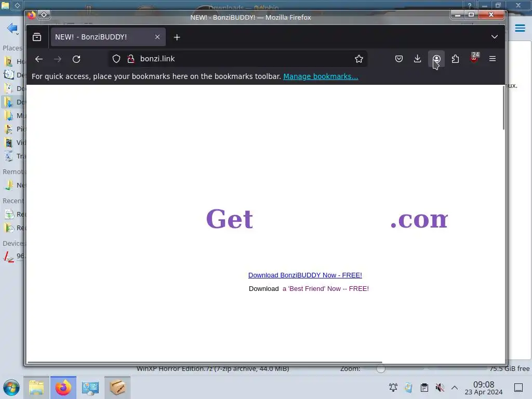Viewport: 532px width, 399px height.
Task: Open the system tray icon next to the bell
Action: (x=408, y=388)
